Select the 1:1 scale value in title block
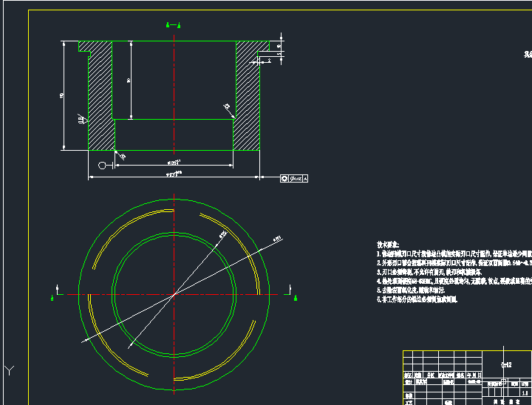The image size is (532, 405). click(x=525, y=393)
